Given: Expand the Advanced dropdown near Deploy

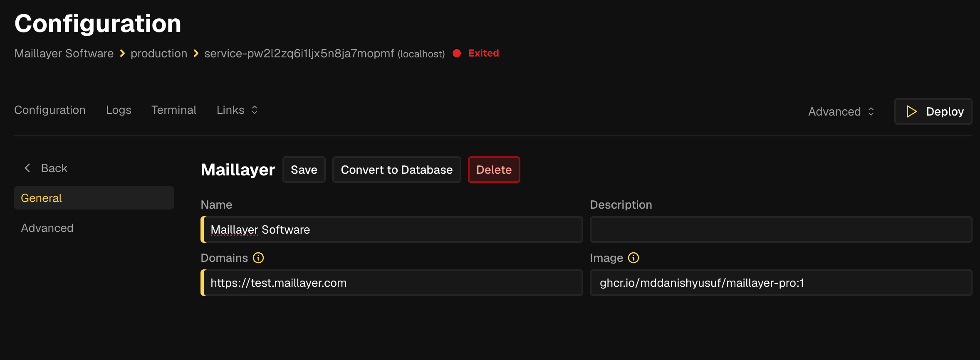Looking at the screenshot, I should (841, 111).
